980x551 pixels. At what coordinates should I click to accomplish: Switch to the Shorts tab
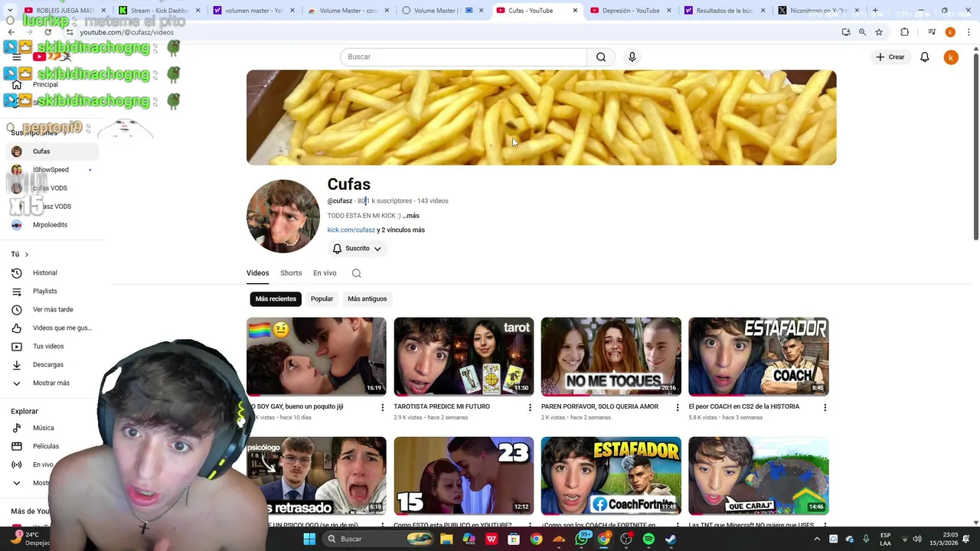pos(291,273)
